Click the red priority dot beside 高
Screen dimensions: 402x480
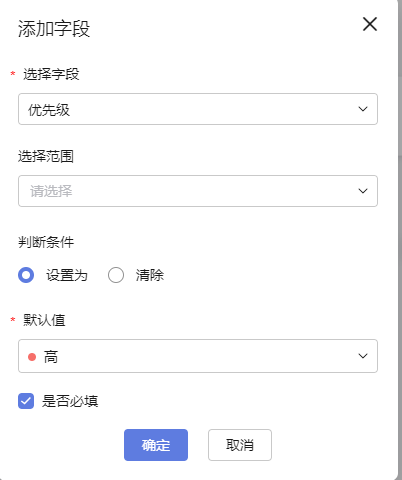[32, 357]
